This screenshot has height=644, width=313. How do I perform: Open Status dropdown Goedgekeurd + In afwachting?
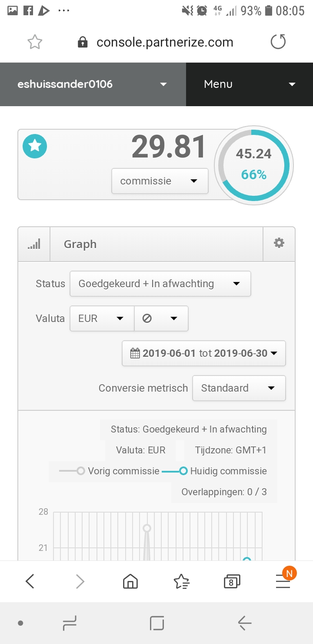(160, 284)
